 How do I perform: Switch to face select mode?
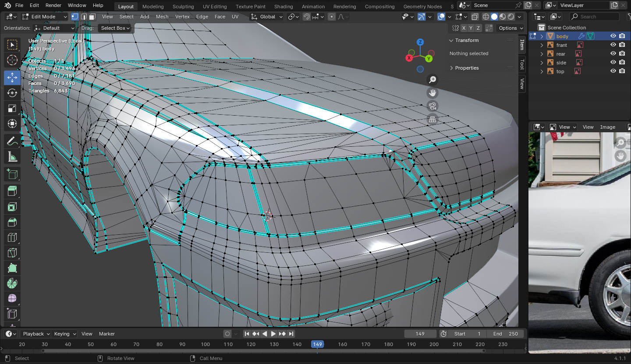(92, 17)
